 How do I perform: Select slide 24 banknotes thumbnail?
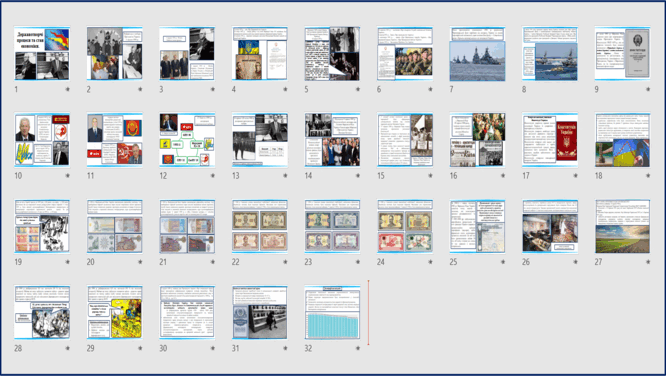tap(405, 226)
